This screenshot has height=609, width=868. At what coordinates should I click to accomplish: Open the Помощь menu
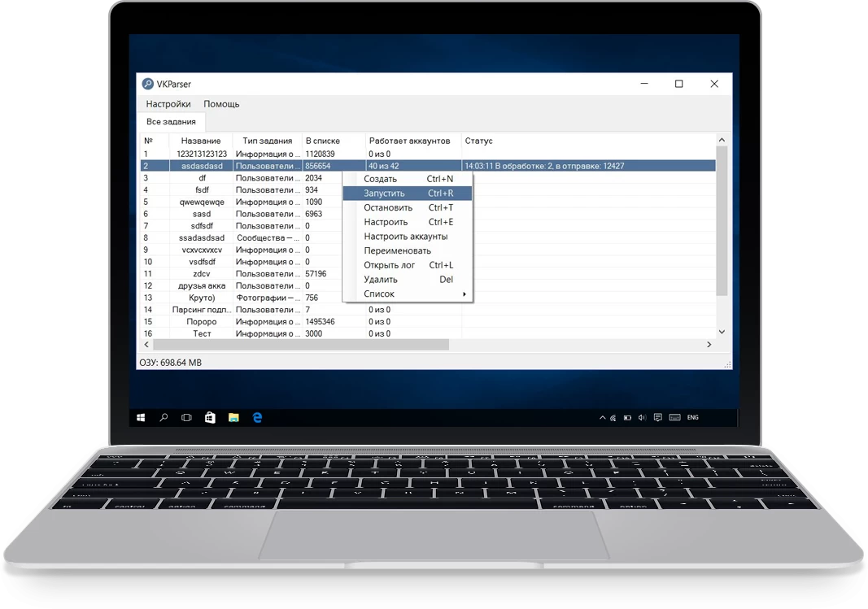[221, 104]
